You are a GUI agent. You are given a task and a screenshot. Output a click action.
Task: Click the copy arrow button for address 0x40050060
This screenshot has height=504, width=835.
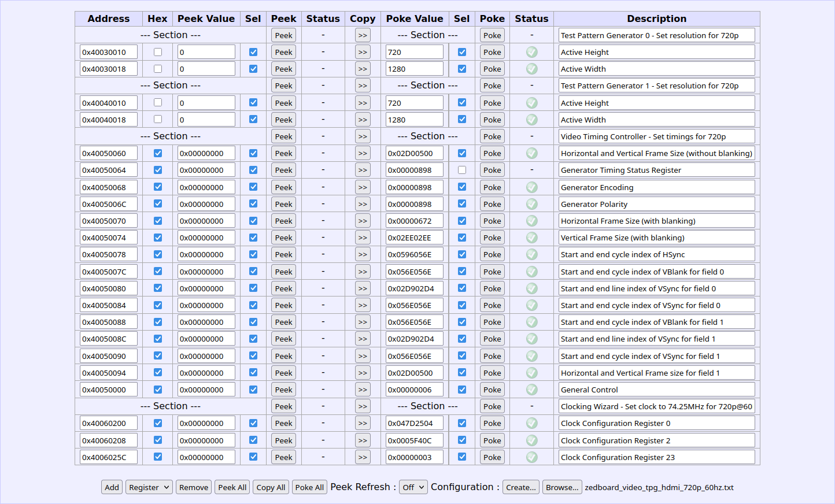click(x=363, y=153)
